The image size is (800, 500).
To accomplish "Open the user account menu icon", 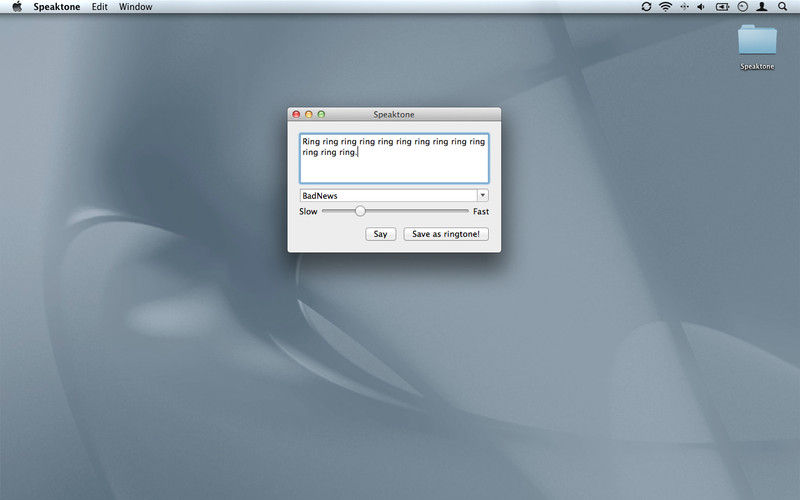I will coord(762,7).
